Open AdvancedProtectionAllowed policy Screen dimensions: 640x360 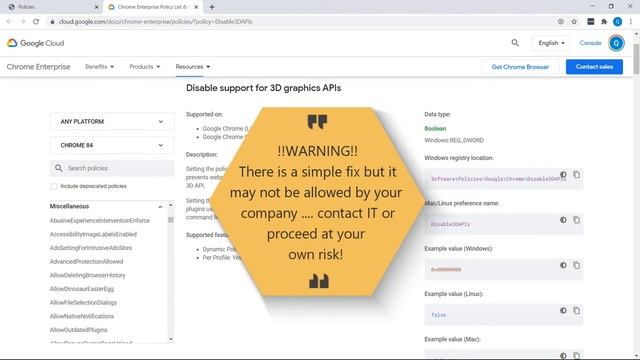click(x=86, y=262)
